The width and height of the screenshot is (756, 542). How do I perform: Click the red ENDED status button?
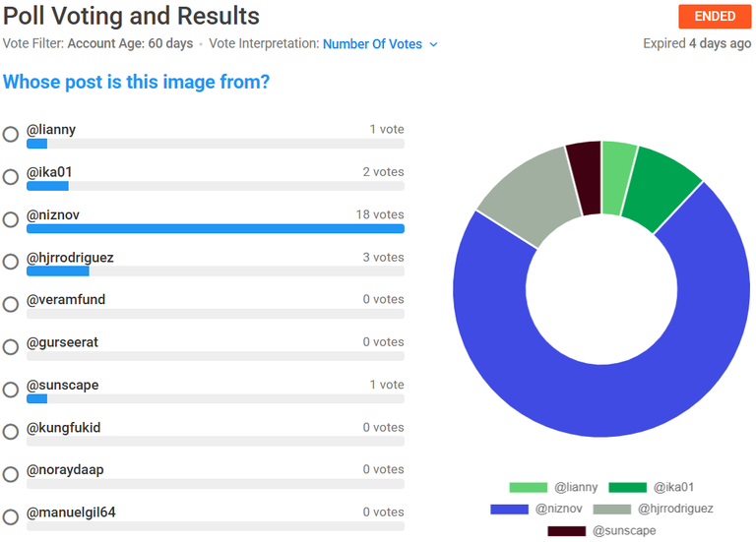tap(715, 17)
